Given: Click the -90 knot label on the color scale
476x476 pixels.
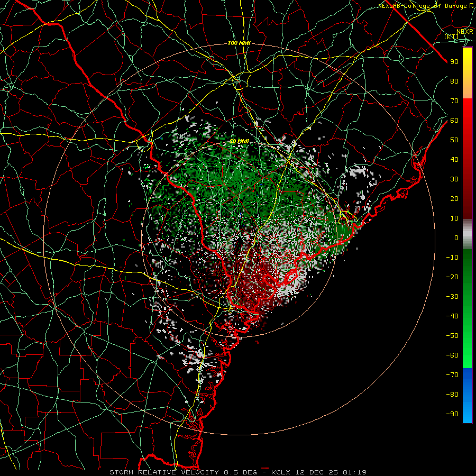Looking at the screenshot, I should 452,414.
